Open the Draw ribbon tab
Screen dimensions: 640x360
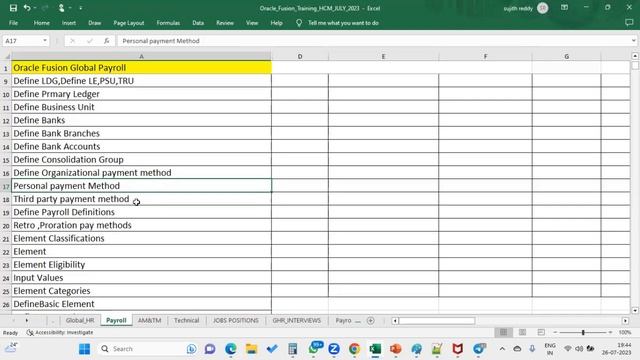tap(94, 23)
